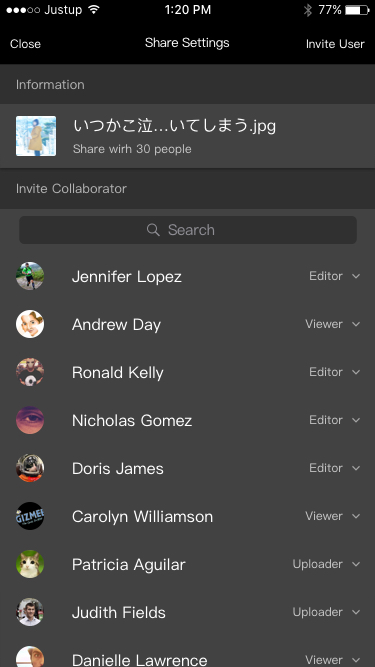This screenshot has width=375, height=667.
Task: Tap the battery indicator icon
Action: click(x=358, y=10)
